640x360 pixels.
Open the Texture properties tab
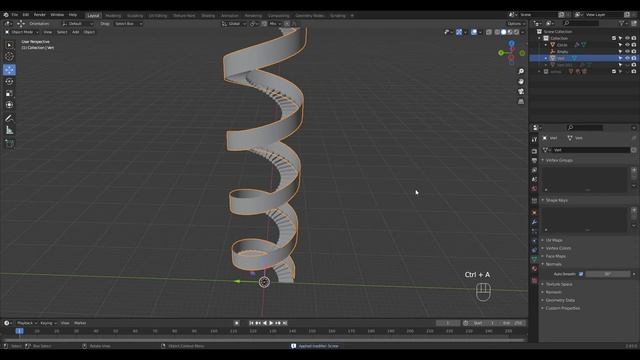534,280
